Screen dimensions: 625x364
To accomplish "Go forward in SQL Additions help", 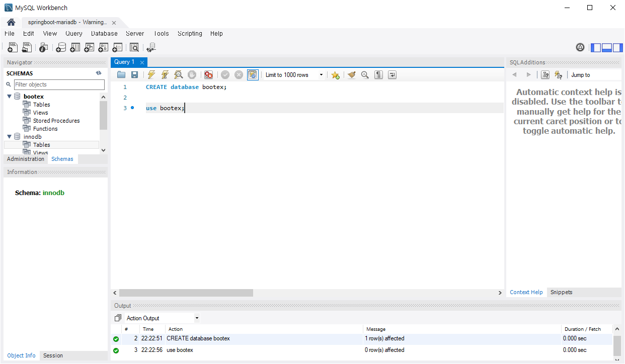I will pyautogui.click(x=528, y=75).
